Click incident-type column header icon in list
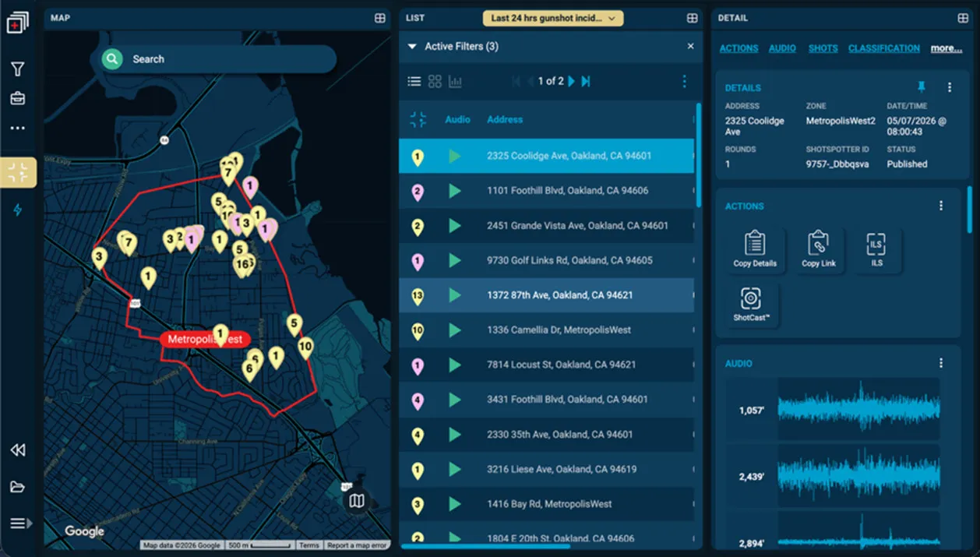Image resolution: width=980 pixels, height=557 pixels. pos(418,119)
